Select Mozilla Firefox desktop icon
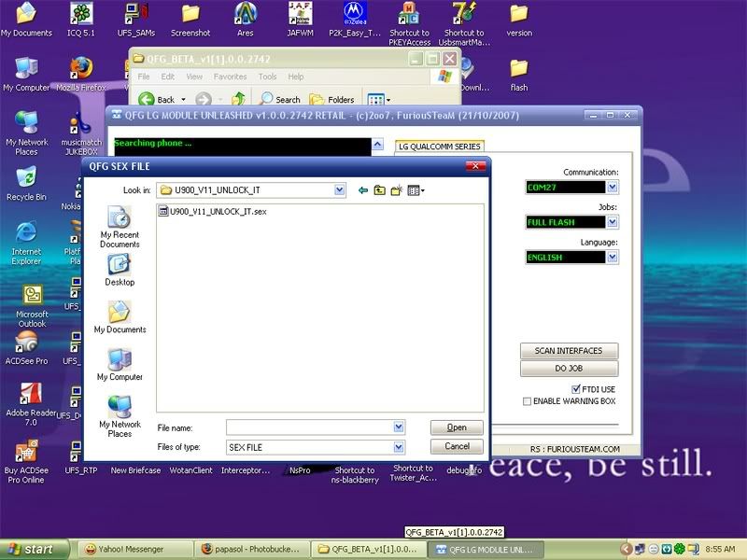The width and height of the screenshot is (747, 560). tap(81, 75)
